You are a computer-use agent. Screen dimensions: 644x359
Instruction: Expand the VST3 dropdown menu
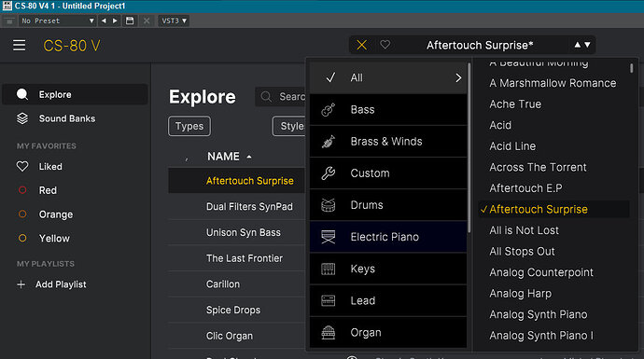(174, 21)
